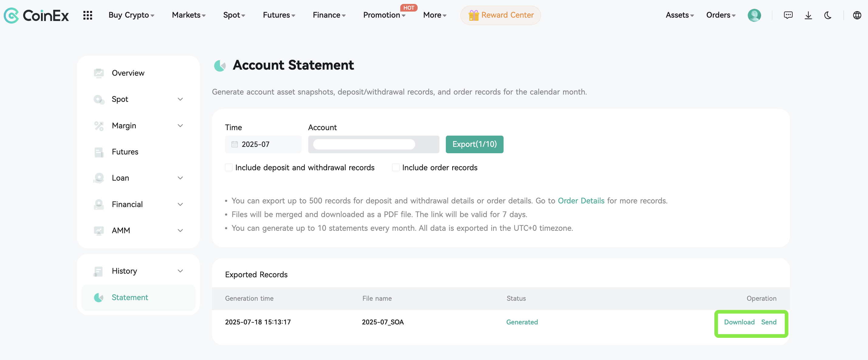Click the Order Details link
This screenshot has width=868, height=360.
coord(581,200)
